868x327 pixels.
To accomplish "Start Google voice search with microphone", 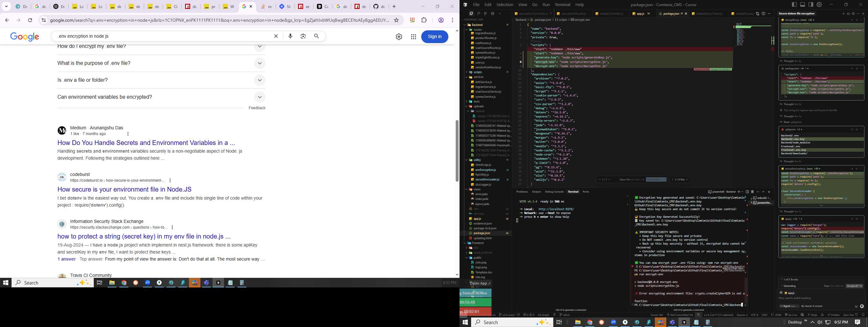I will 290,36.
